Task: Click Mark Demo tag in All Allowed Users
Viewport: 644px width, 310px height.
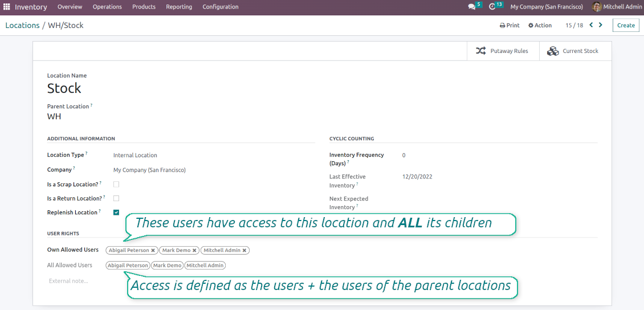Action: click(167, 266)
